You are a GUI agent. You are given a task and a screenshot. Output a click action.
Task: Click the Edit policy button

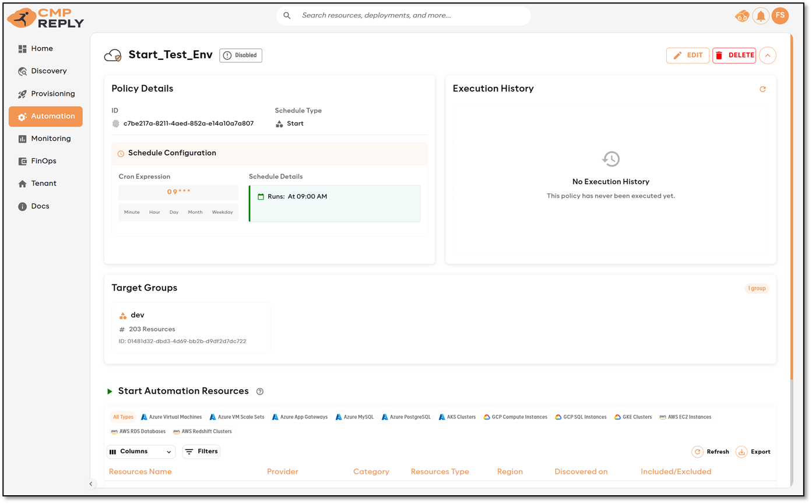(688, 55)
